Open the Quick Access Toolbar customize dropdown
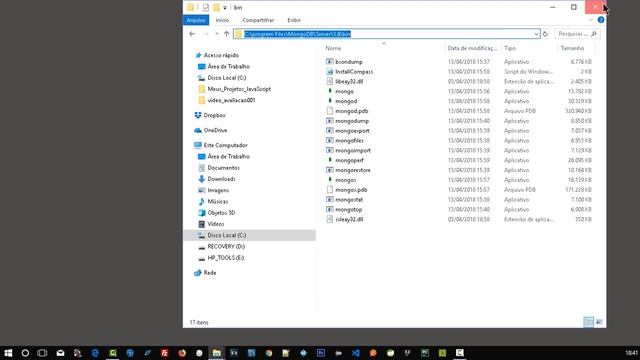 coord(225,8)
